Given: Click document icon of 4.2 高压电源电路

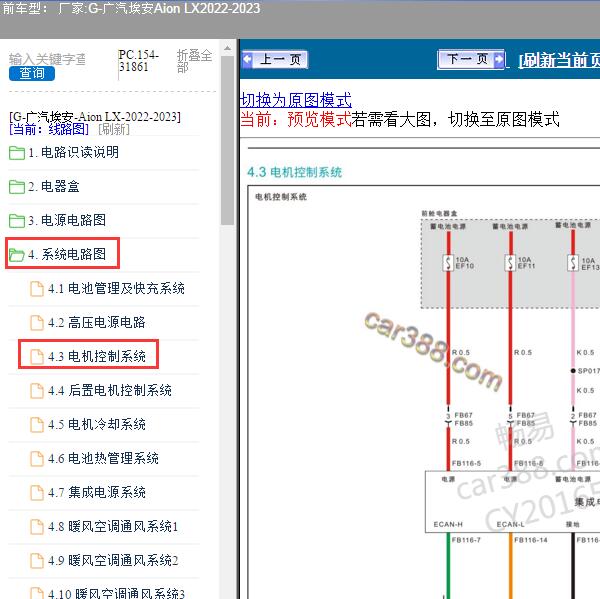Looking at the screenshot, I should [37, 323].
